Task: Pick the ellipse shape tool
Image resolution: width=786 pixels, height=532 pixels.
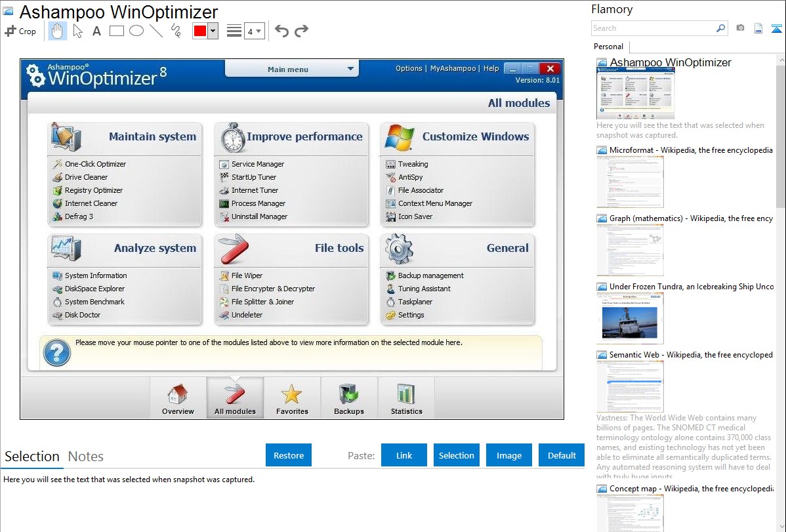Action: point(136,31)
